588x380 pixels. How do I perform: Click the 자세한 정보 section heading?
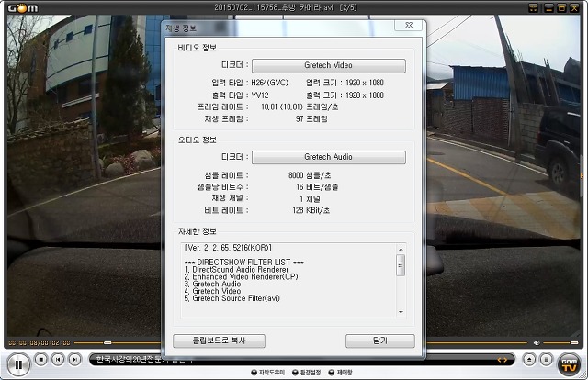[197, 231]
